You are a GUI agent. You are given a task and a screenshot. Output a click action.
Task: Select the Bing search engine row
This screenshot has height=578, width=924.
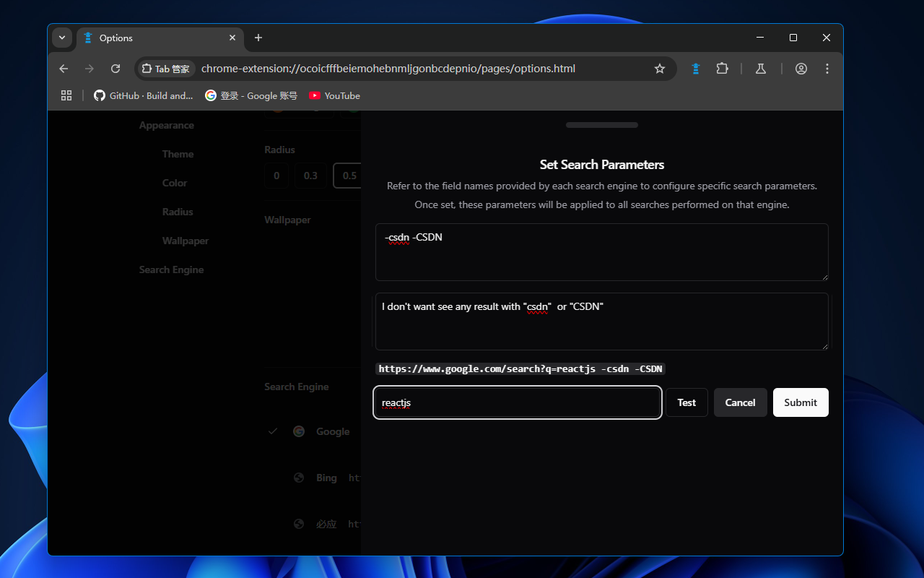click(313, 478)
